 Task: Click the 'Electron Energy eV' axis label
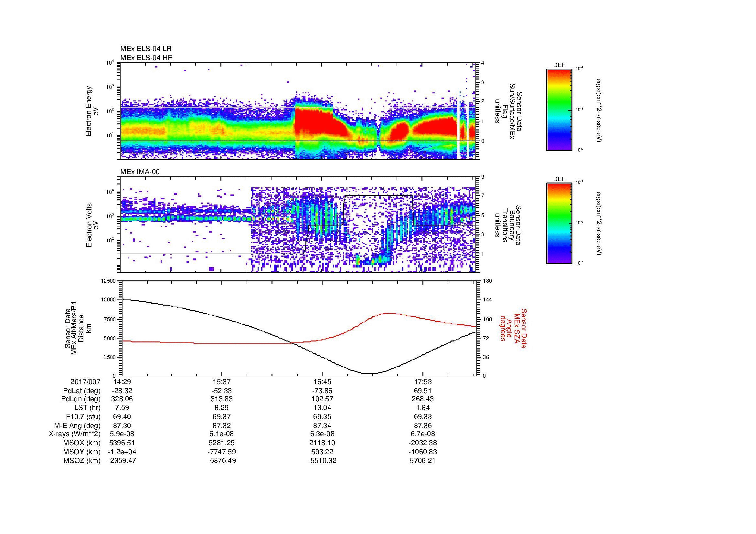click(x=92, y=111)
